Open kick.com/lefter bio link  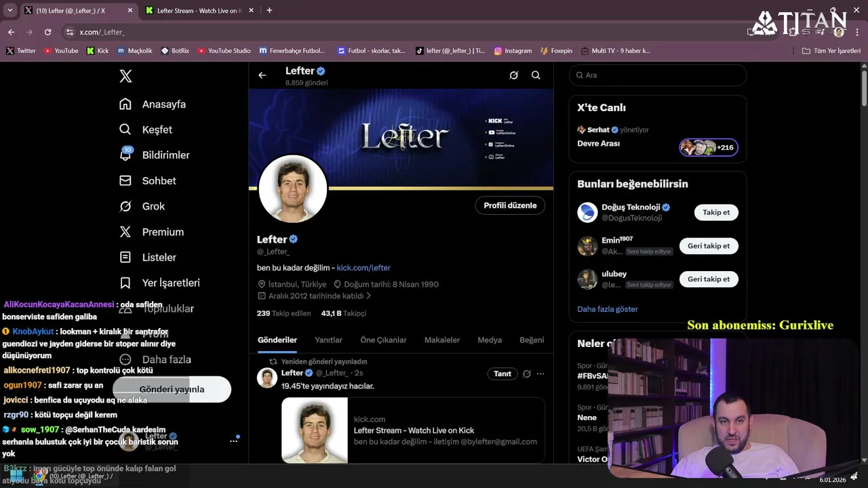click(x=363, y=268)
